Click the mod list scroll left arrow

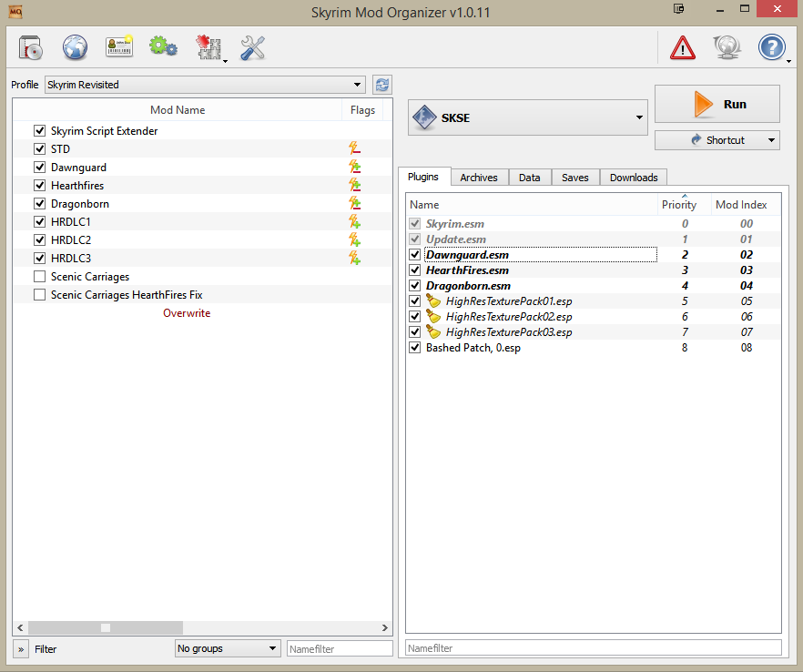20,627
